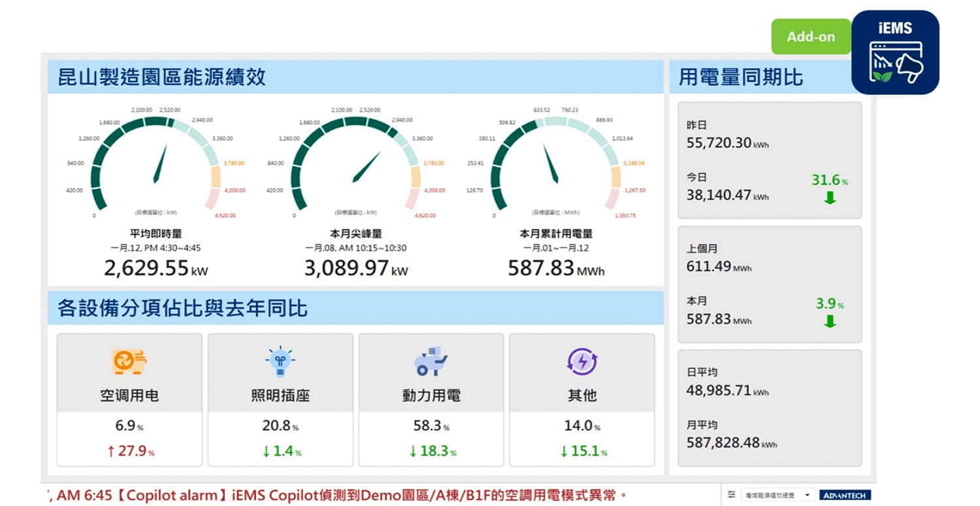Click today's 38,140.47 kWh value
The width and height of the screenshot is (980, 506).
pyautogui.click(x=728, y=195)
